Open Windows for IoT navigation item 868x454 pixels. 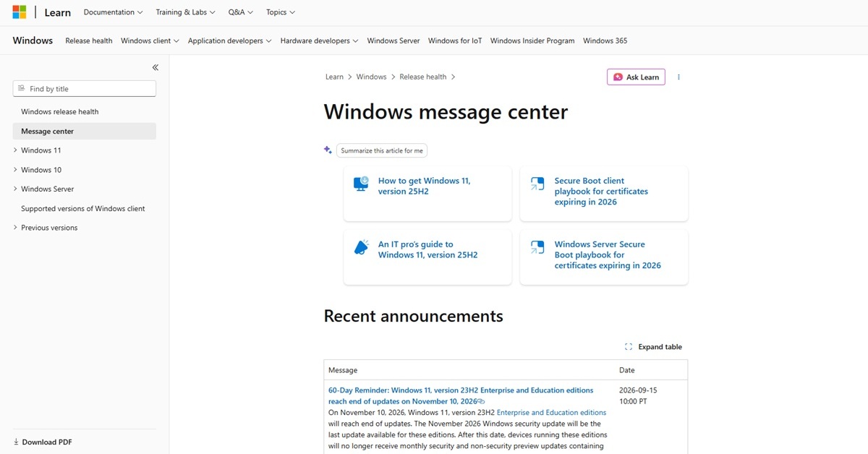point(455,40)
